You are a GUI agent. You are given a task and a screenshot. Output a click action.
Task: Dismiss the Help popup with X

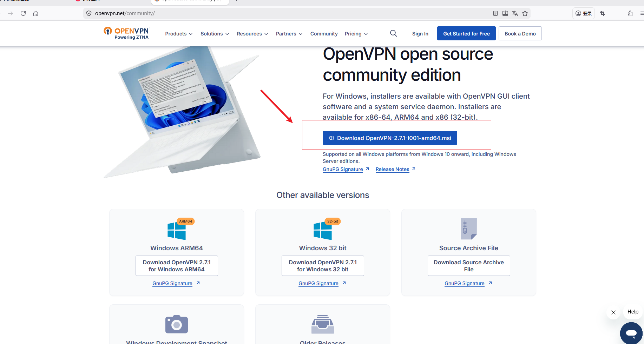point(613,312)
